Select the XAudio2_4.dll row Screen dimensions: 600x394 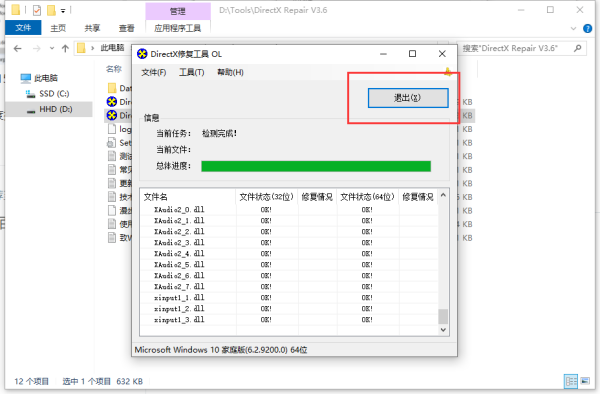coord(289,254)
